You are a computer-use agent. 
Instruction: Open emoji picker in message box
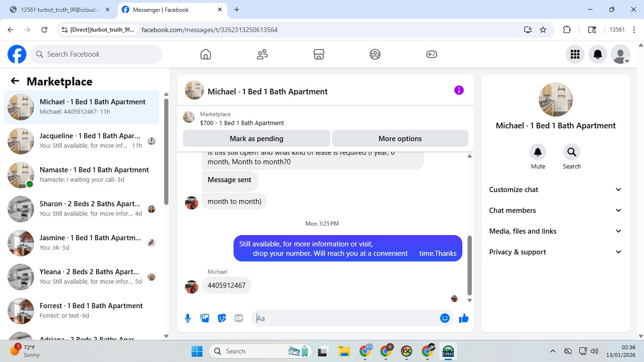click(x=444, y=318)
